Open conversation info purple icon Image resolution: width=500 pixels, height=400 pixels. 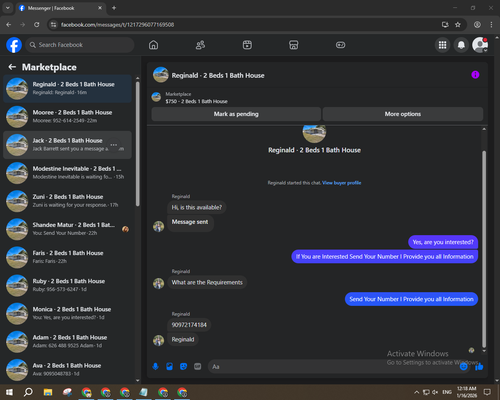[x=475, y=75]
